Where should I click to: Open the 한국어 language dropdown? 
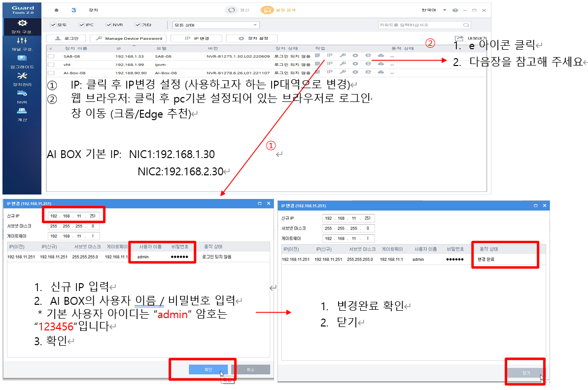click(x=434, y=10)
